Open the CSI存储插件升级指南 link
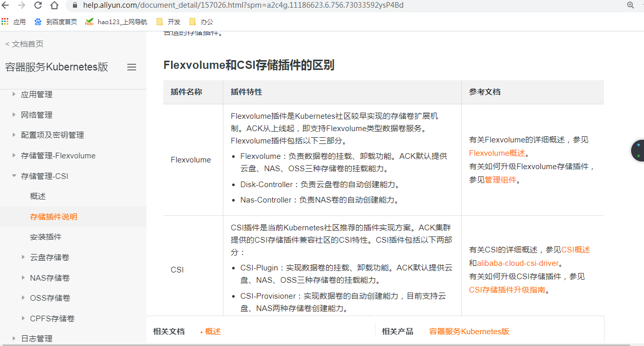This screenshot has width=644, height=346. click(507, 289)
